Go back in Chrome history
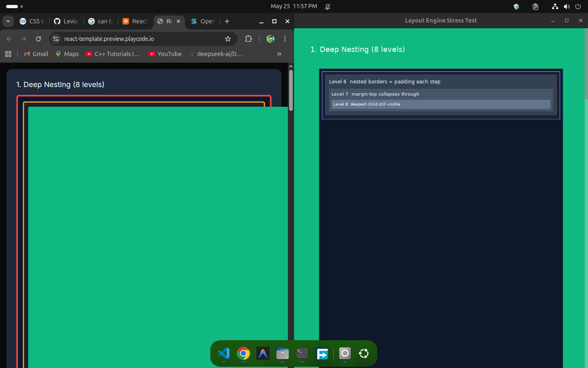Image resolution: width=588 pixels, height=368 pixels. (x=9, y=39)
